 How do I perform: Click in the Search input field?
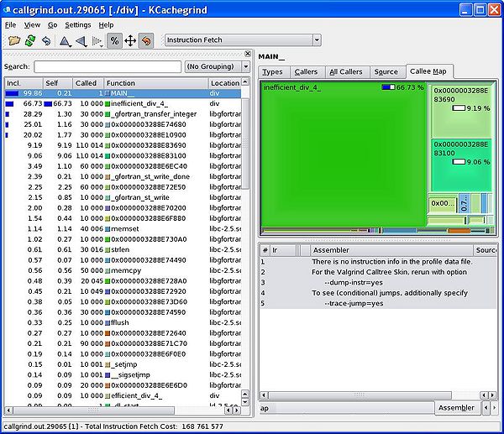[x=107, y=66]
